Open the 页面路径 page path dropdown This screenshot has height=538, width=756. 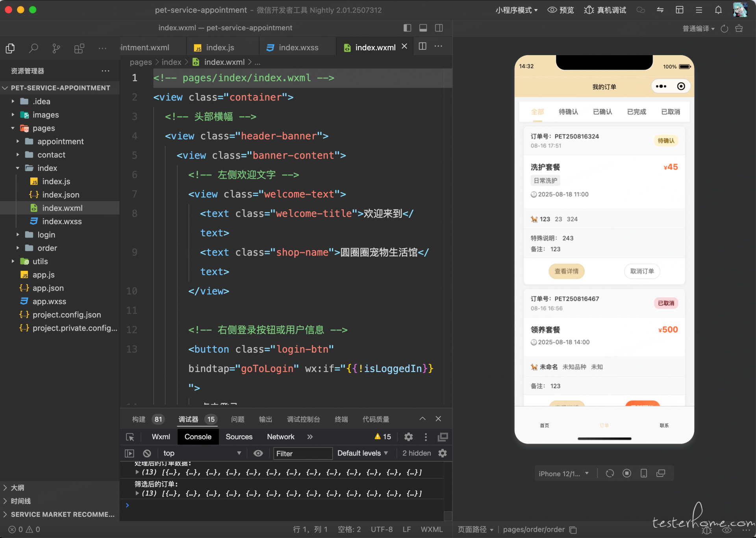coord(475,530)
